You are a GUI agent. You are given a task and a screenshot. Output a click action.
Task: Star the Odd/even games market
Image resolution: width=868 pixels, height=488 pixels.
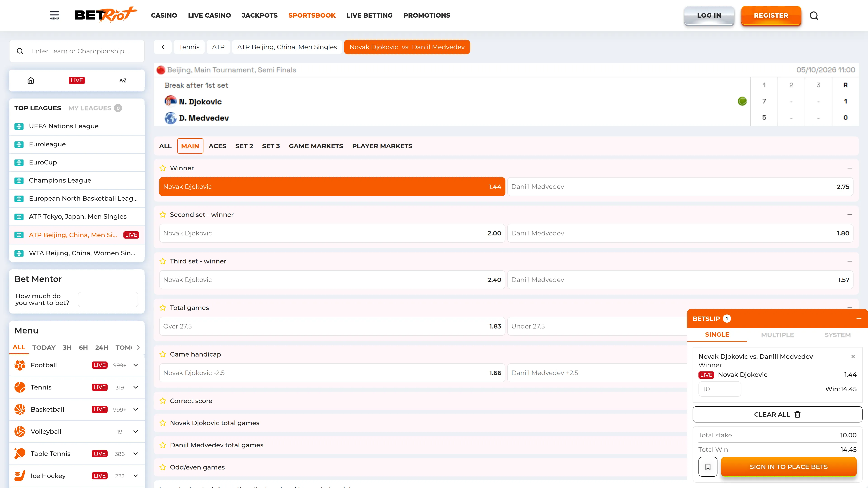163,467
